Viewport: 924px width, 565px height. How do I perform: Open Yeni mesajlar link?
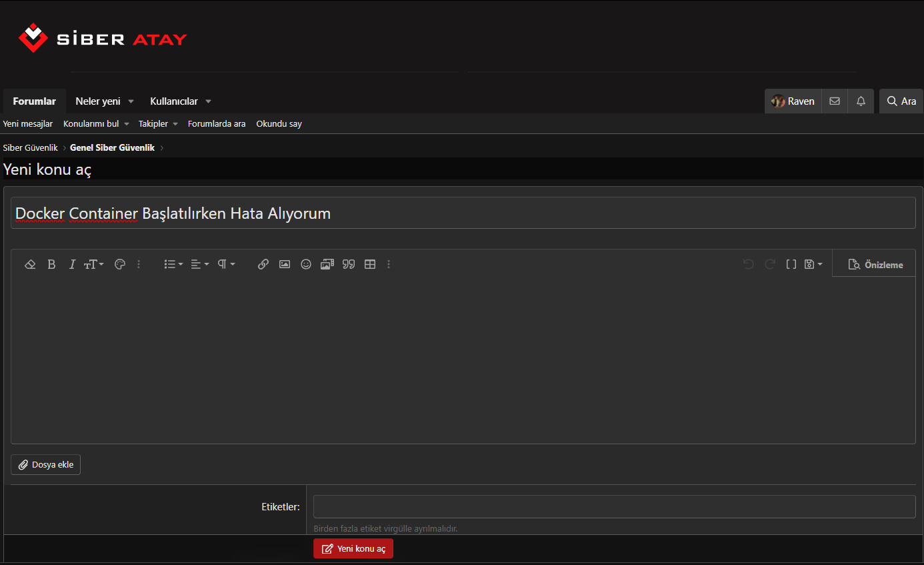click(28, 124)
